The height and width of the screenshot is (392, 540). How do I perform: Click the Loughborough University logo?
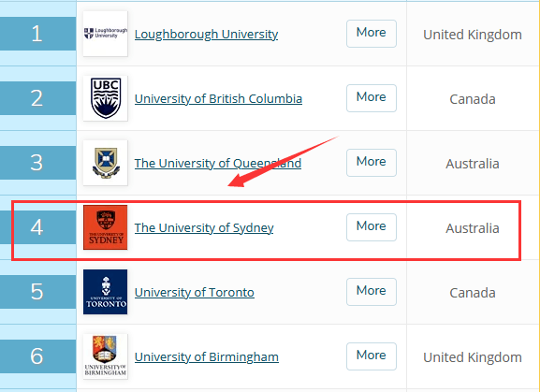click(x=106, y=34)
